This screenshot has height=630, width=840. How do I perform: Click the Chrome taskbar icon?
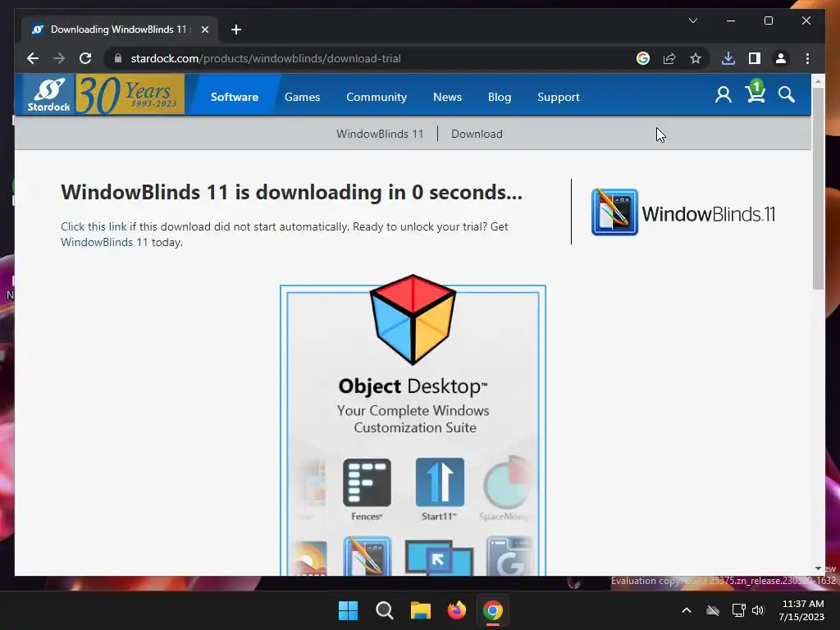(x=493, y=610)
